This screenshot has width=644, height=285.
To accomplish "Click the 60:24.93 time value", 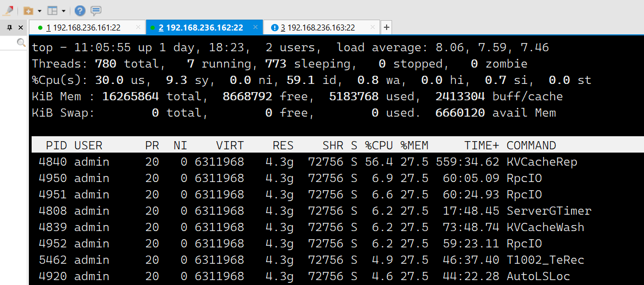I will [471, 194].
